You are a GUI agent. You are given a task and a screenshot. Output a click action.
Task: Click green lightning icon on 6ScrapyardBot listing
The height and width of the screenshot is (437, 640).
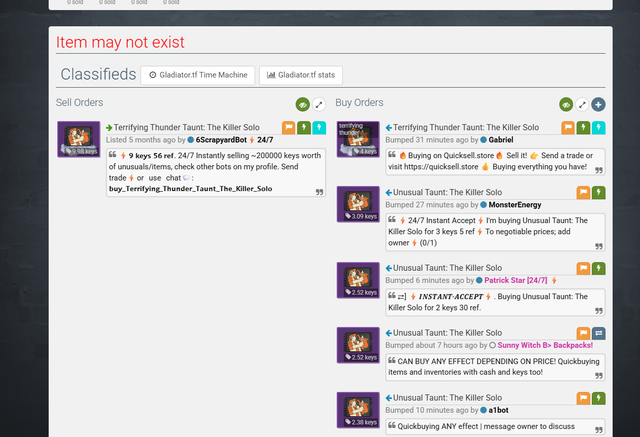(304, 128)
